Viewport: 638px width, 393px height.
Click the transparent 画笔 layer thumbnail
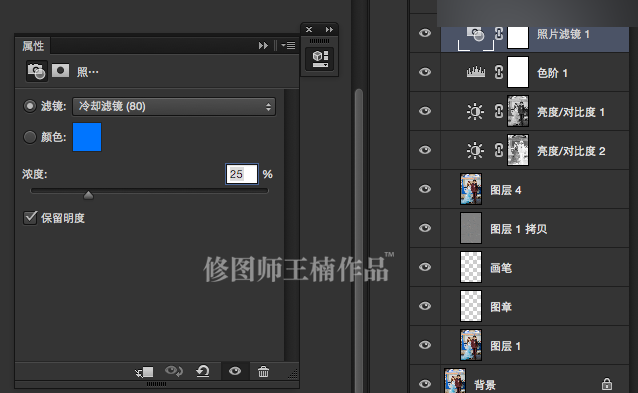coord(471,267)
